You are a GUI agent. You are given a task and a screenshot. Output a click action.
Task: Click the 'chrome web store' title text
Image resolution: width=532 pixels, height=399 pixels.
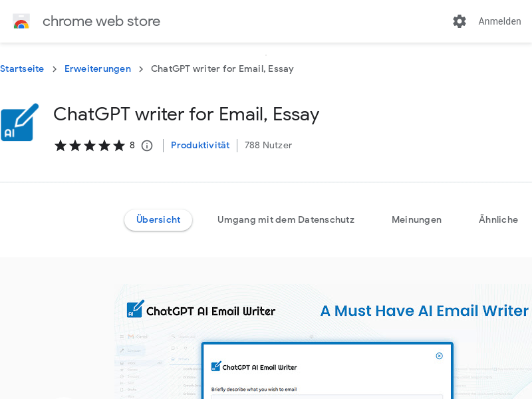(101, 21)
